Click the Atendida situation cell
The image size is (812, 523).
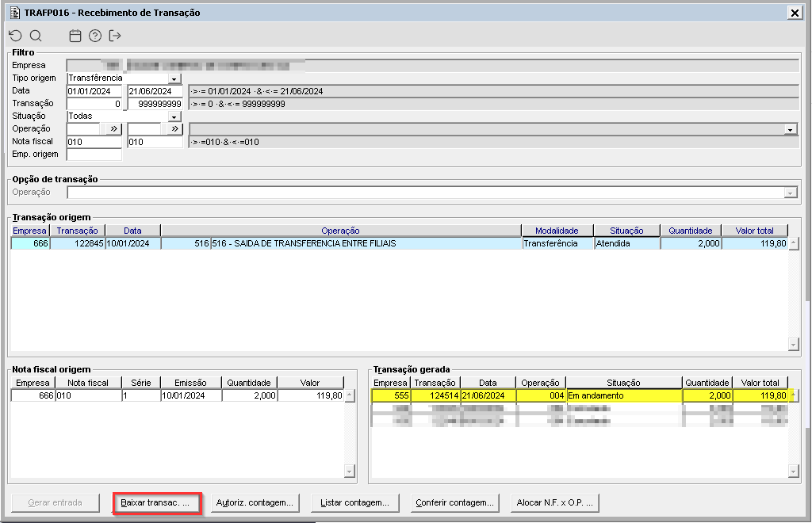pyautogui.click(x=627, y=243)
